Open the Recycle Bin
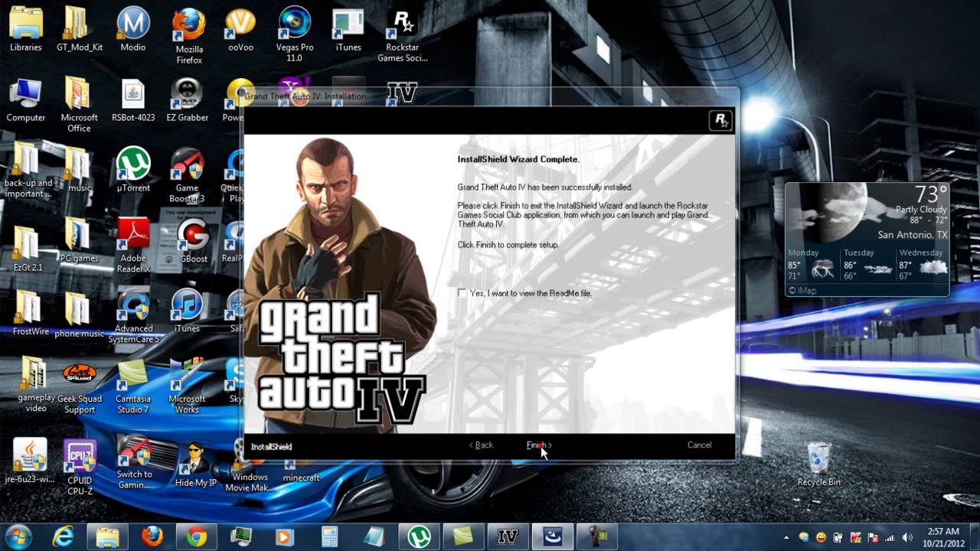 [x=818, y=464]
